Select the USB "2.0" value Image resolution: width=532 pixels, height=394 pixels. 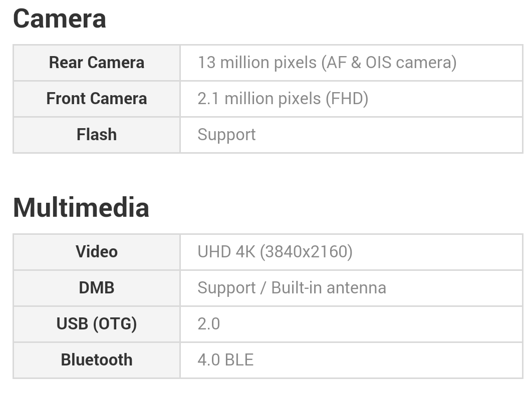click(x=209, y=324)
